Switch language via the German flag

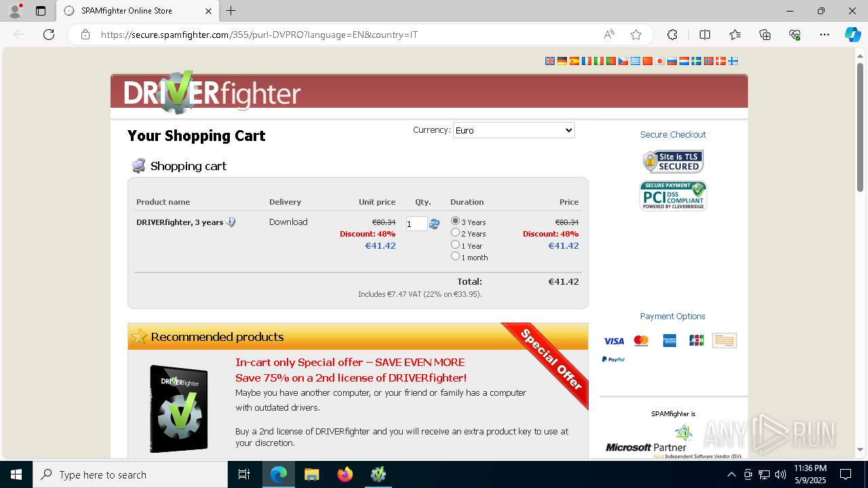(x=562, y=61)
